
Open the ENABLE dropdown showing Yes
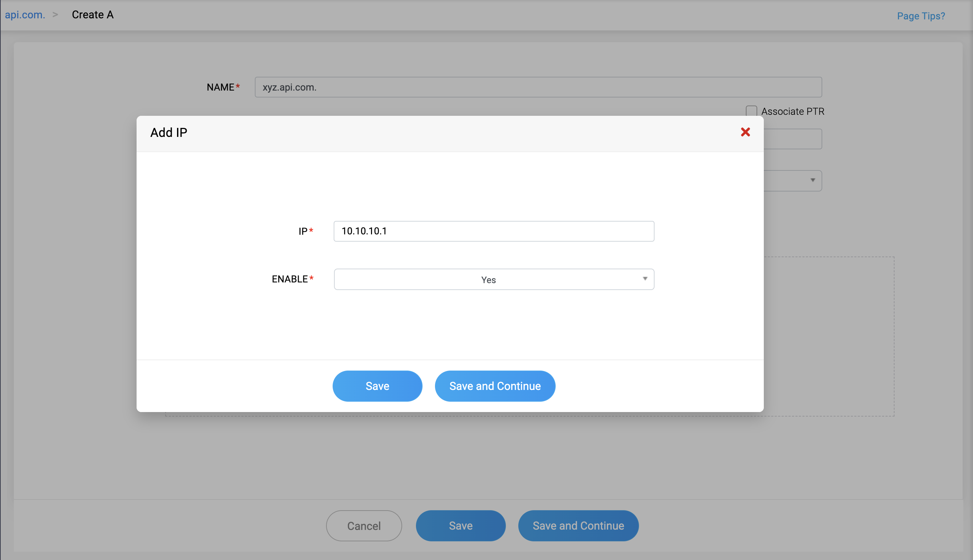point(489,280)
